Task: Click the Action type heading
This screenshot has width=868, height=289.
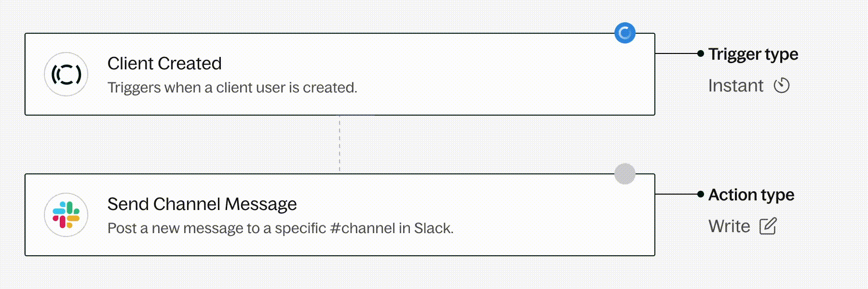Action: [x=751, y=195]
